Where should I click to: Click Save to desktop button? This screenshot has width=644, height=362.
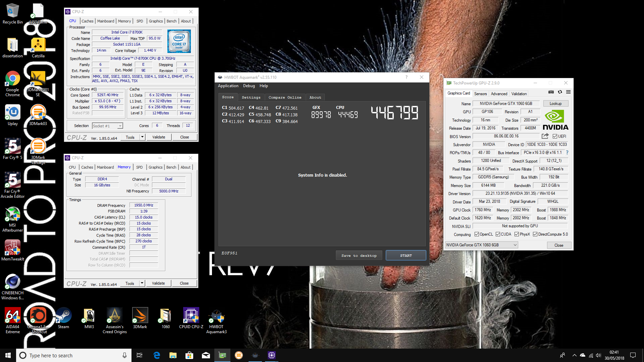point(359,255)
